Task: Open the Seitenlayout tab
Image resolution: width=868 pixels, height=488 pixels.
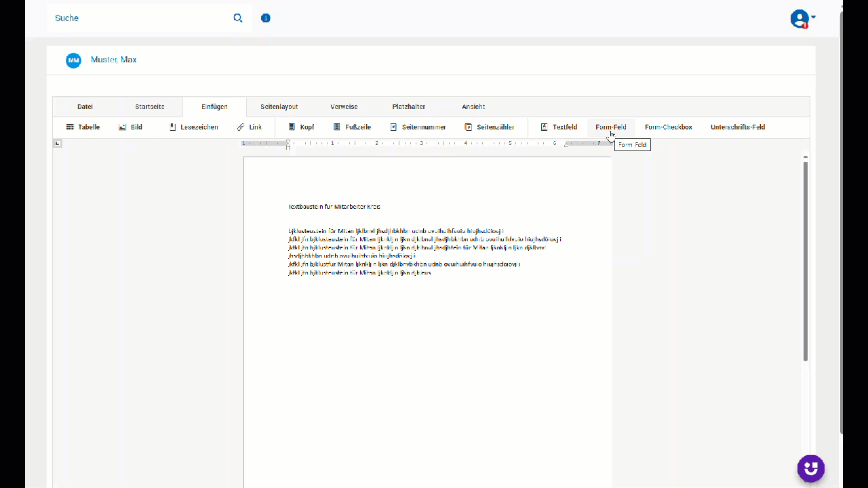Action: pyautogui.click(x=279, y=107)
